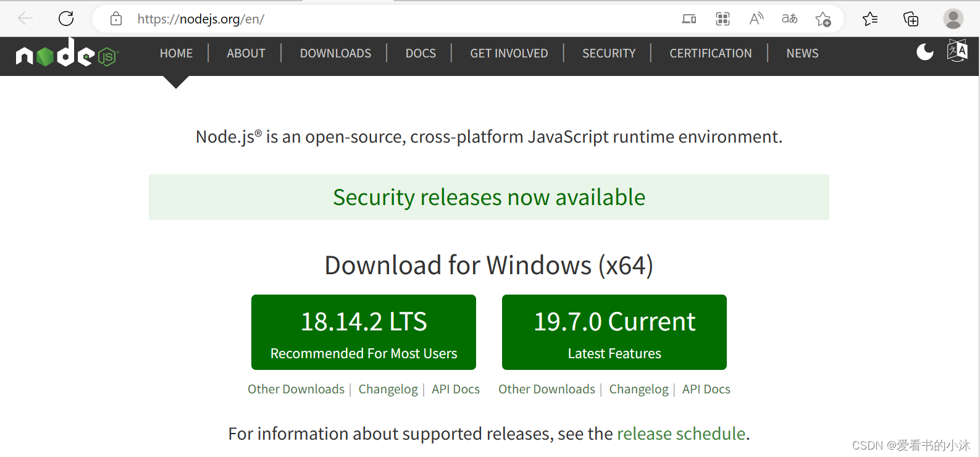Click the QR code grid icon
The width and height of the screenshot is (980, 457).
point(722,19)
